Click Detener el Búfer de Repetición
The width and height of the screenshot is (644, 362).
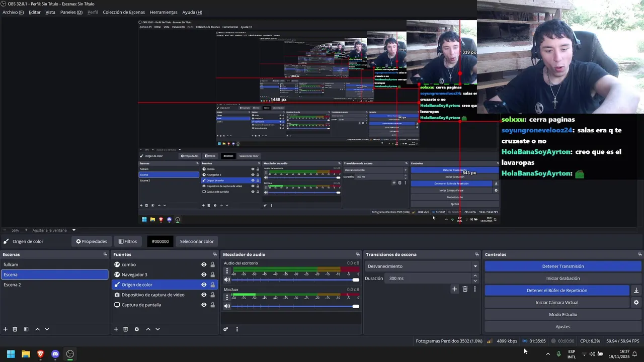tap(557, 291)
